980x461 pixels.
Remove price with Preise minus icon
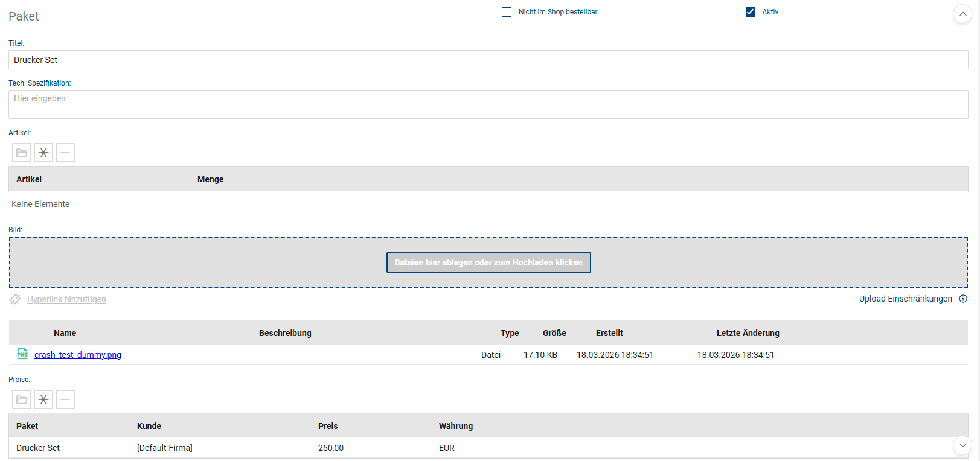(x=65, y=399)
